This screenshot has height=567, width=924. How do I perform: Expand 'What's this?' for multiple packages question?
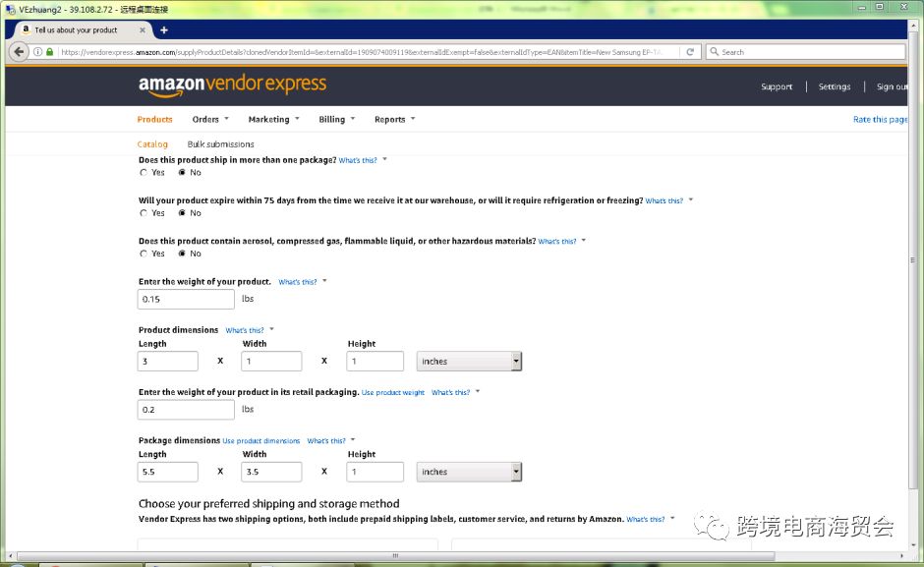(x=363, y=160)
